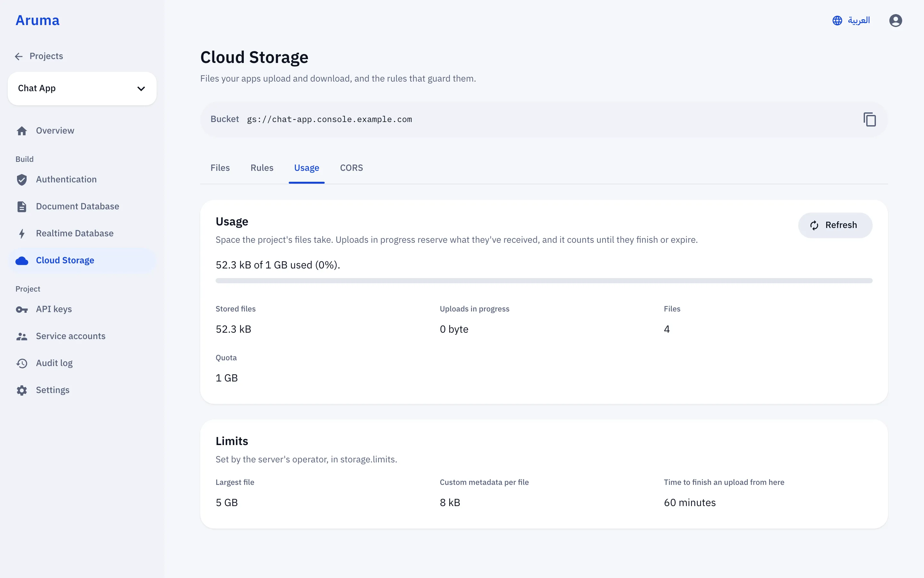Click the bucket address gs://chat-app.console.example.com

[329, 119]
